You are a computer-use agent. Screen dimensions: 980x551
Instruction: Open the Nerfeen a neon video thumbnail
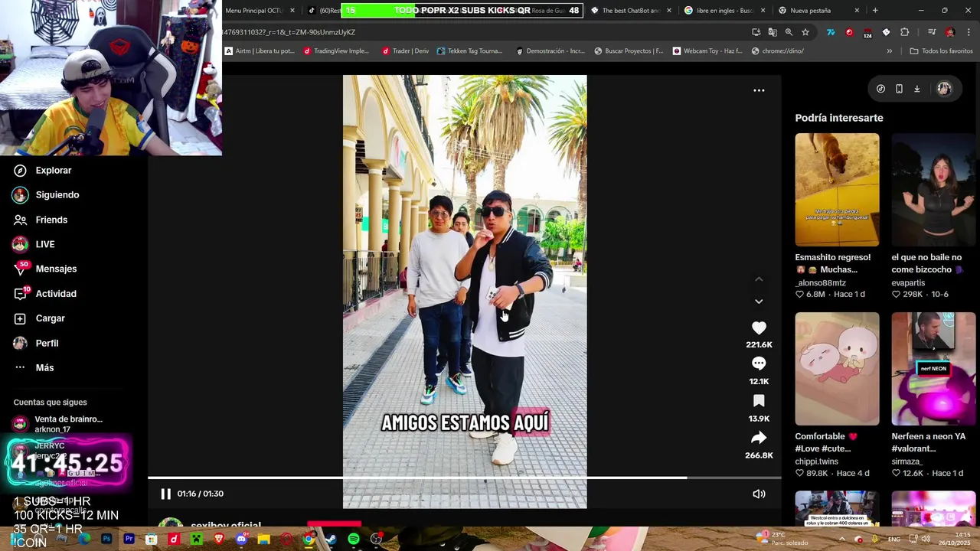933,369
